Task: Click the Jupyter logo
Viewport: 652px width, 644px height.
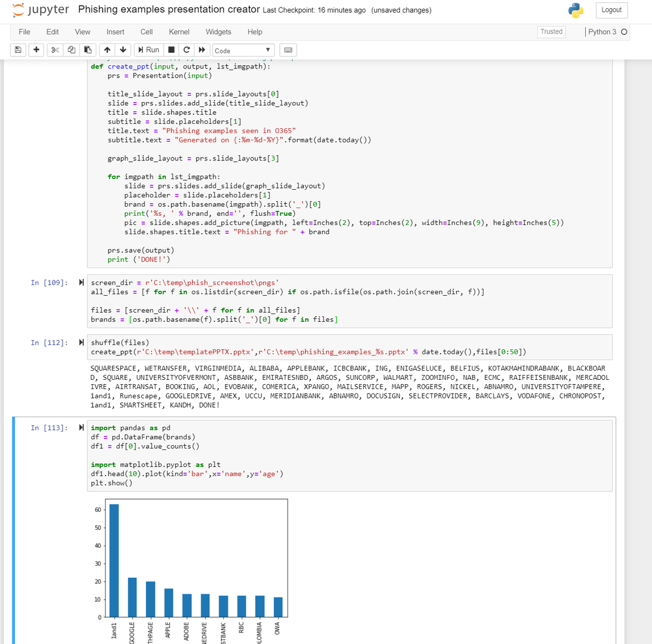Action: pos(41,10)
